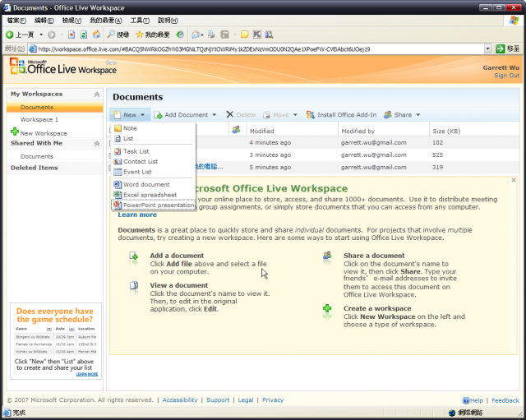Click the Accessibility footer link
526x420 pixels.
point(180,400)
